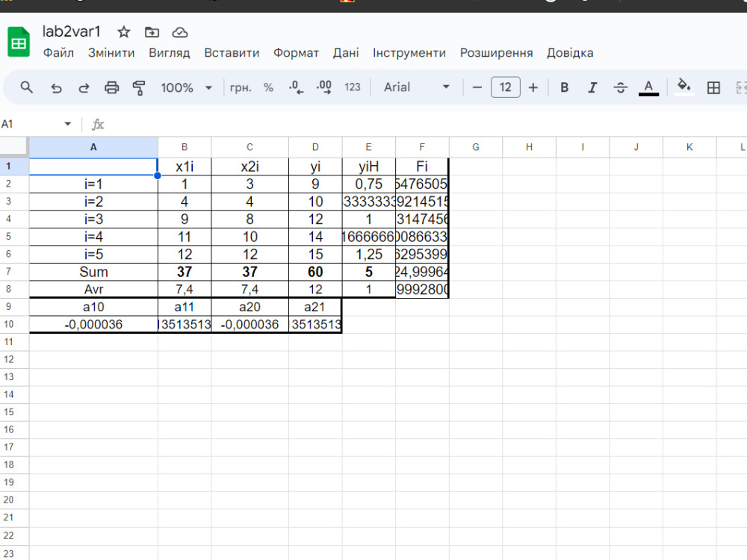
Task: Expand the Name box A1 dropdown
Action: coord(68,124)
